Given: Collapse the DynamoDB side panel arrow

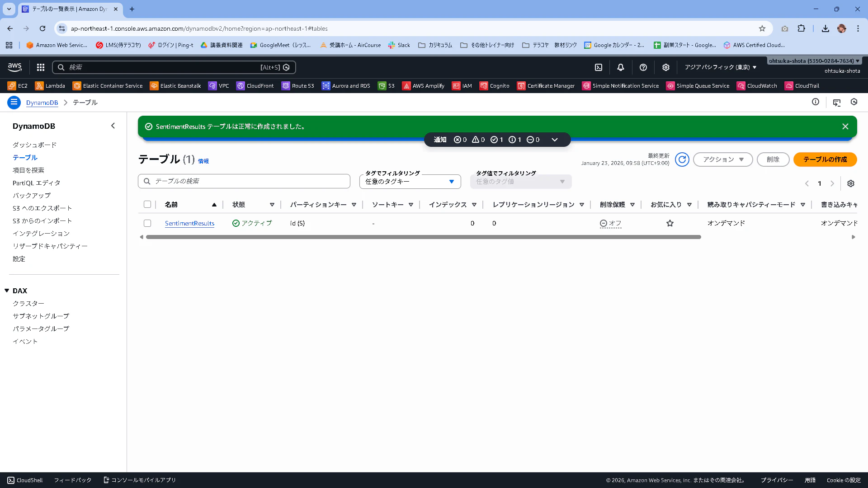Looking at the screenshot, I should point(113,126).
